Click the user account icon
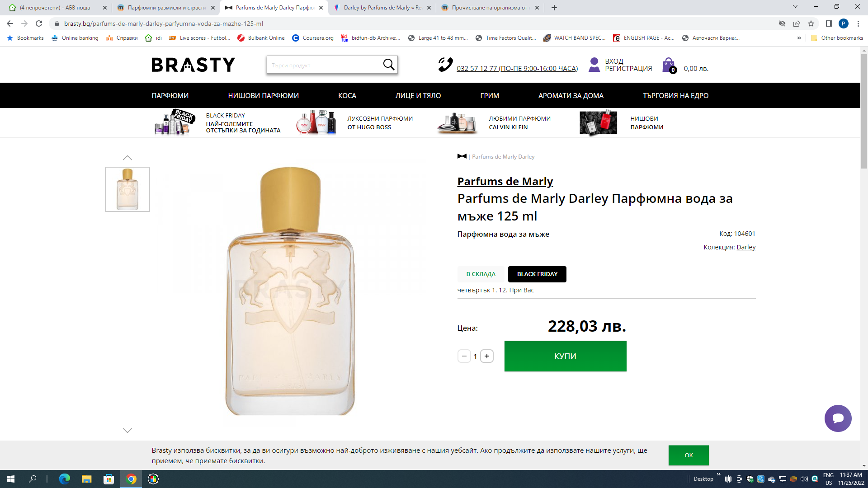Viewport: 868px width, 488px height. coord(594,65)
